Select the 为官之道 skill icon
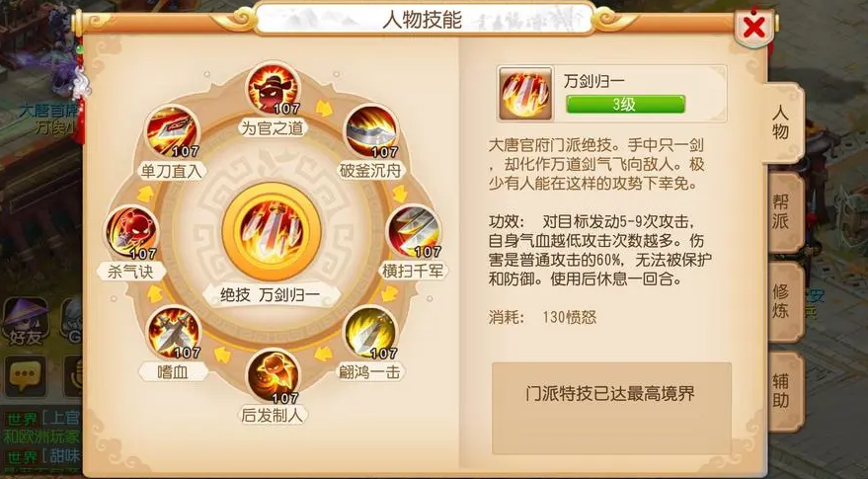The image size is (868, 479). [273, 89]
